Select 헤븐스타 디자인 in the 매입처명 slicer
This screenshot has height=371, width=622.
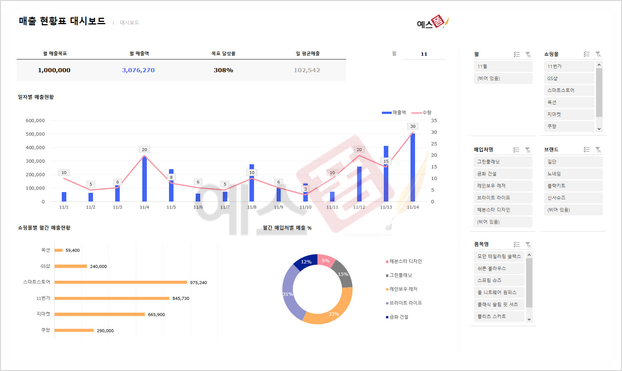pyautogui.click(x=503, y=210)
